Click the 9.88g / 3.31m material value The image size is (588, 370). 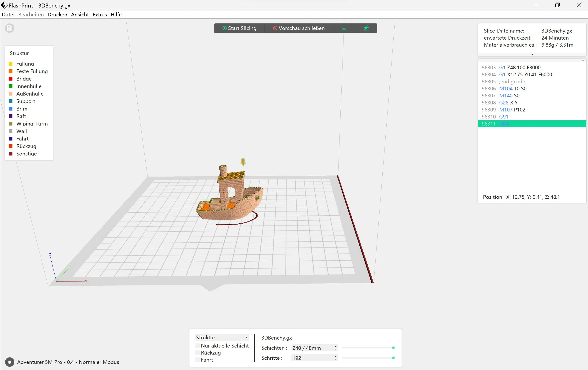point(557,45)
